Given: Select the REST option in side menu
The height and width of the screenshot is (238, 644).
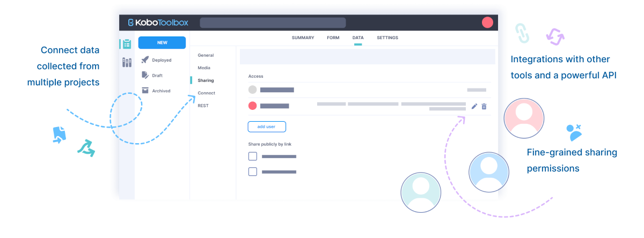Looking at the screenshot, I should click(203, 106).
